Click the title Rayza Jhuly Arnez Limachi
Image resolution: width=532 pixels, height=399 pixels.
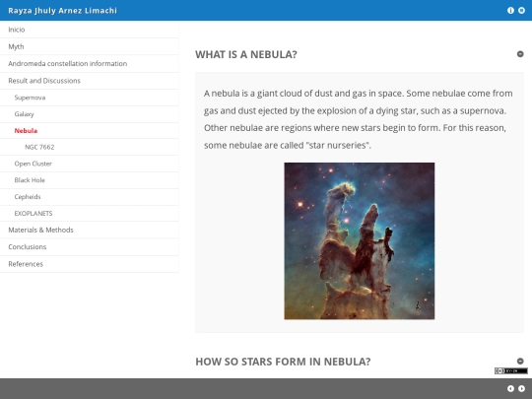tap(62, 11)
